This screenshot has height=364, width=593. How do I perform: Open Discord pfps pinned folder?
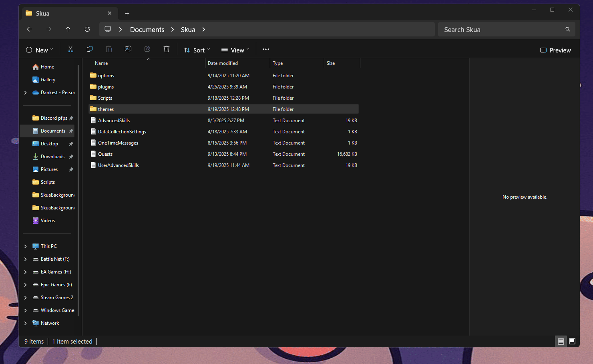54,118
